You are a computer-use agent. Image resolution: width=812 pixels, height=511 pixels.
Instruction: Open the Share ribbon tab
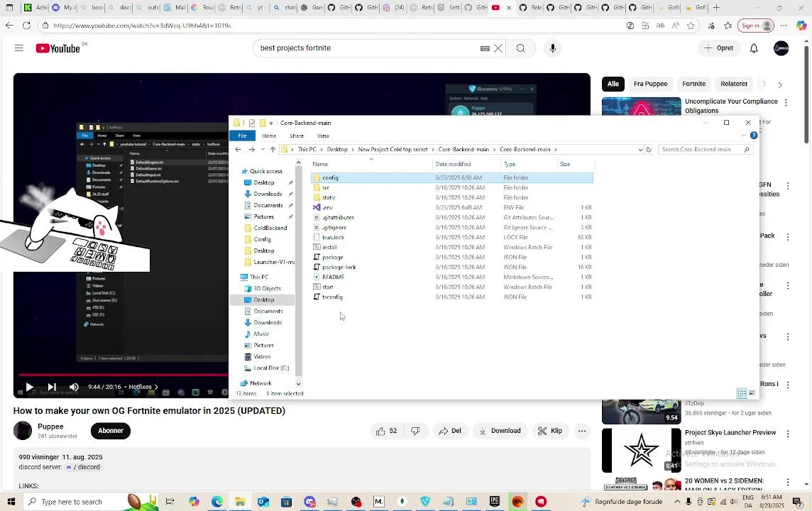[297, 136]
